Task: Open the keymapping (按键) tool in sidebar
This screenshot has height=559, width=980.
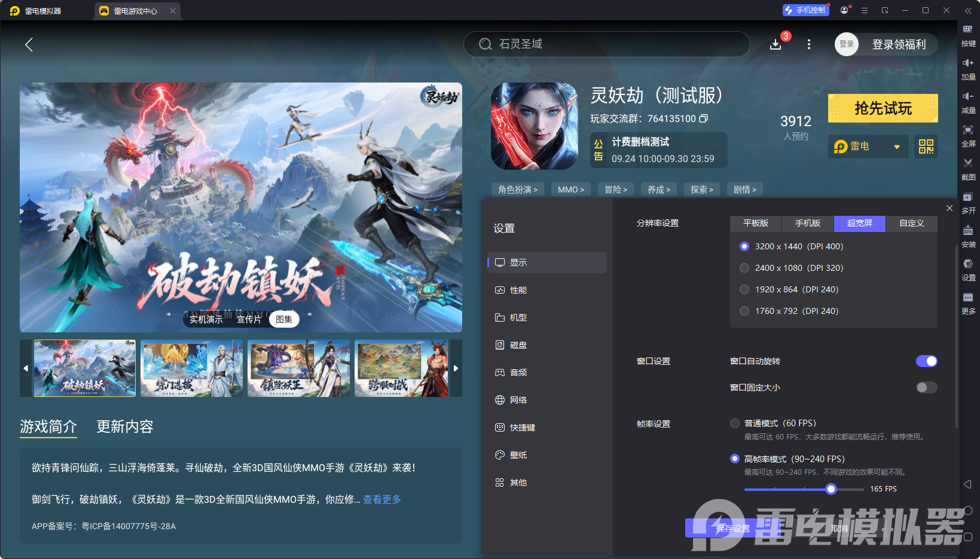Action: pyautogui.click(x=969, y=36)
